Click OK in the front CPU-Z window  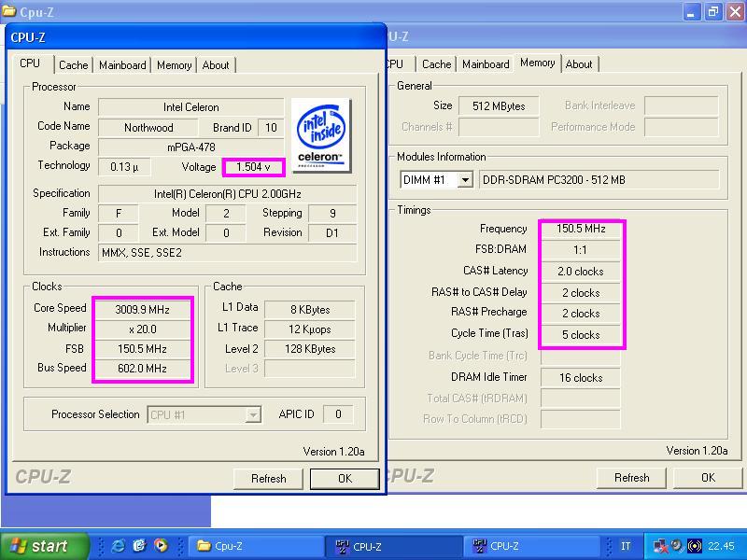(345, 479)
